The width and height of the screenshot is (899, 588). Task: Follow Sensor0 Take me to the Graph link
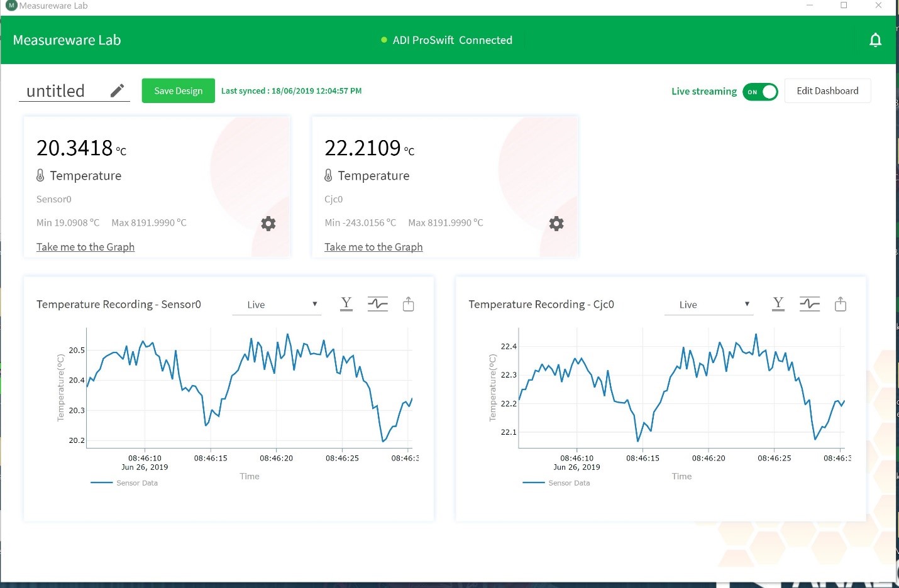pos(85,247)
